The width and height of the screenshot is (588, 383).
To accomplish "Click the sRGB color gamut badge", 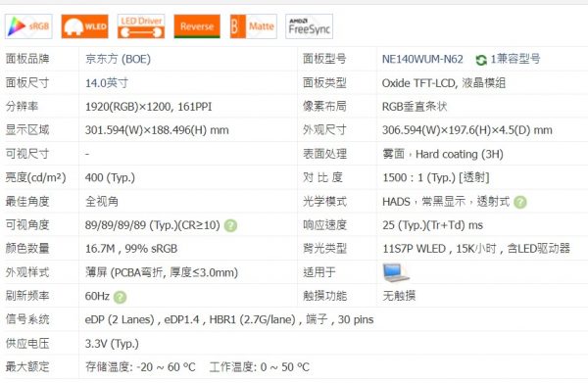I will (28, 26).
